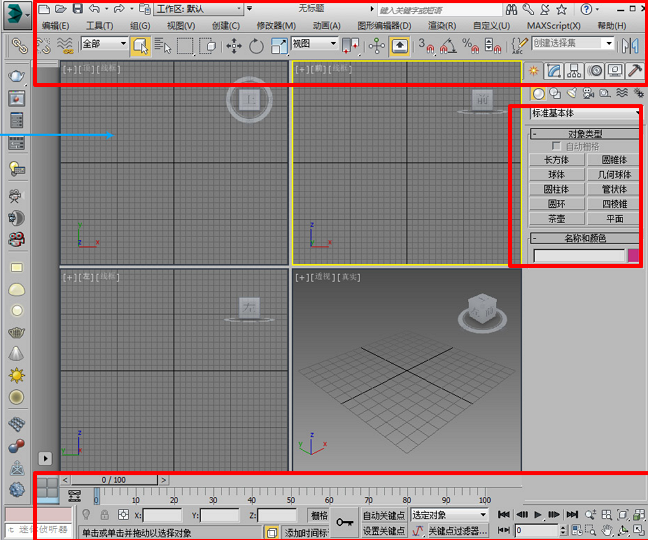Screen dimensions: 648x540
Task: Open the Utilities hammer panel tab
Action: tap(634, 71)
